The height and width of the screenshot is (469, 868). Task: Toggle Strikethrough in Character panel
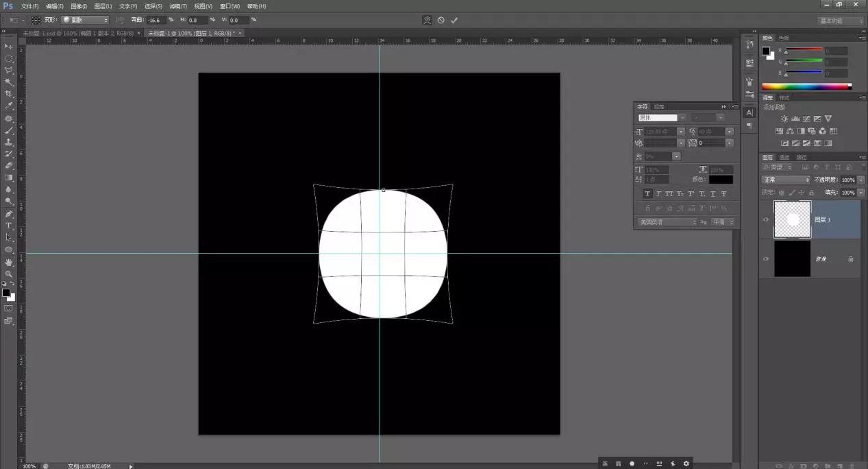pos(724,194)
